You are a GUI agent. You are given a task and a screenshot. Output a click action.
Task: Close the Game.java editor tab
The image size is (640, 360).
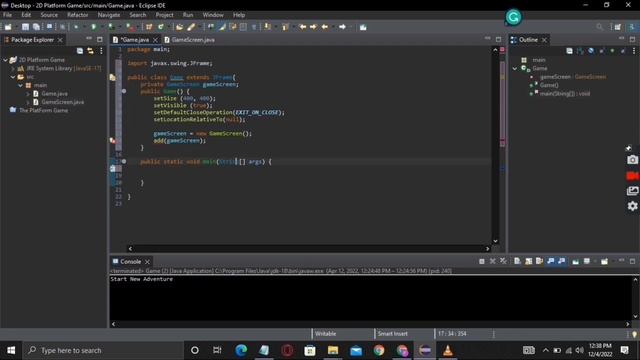coord(155,40)
